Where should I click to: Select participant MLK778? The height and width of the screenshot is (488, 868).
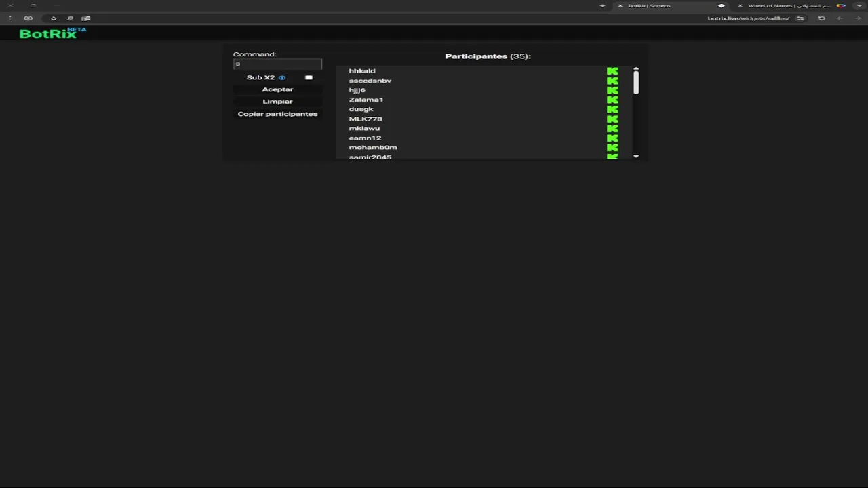tap(366, 119)
